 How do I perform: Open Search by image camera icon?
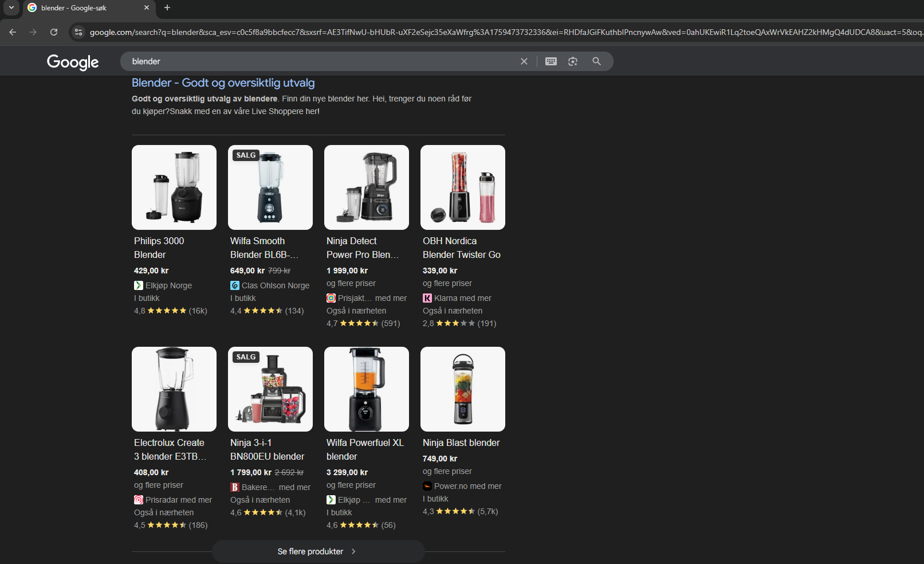point(573,61)
